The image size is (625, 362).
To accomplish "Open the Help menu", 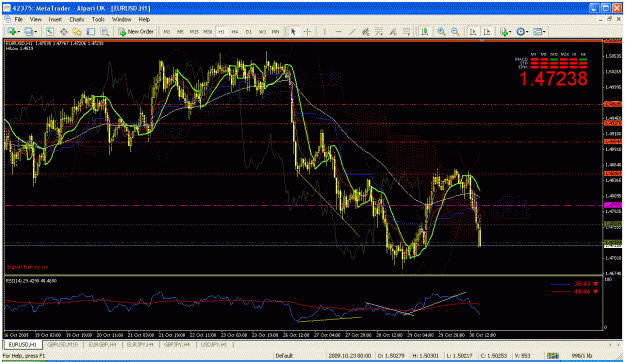I will tap(144, 19).
